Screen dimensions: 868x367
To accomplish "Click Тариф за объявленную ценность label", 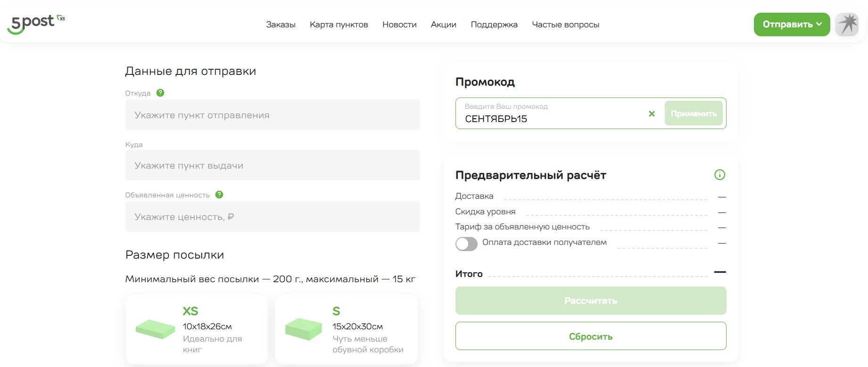I will pos(522,227).
